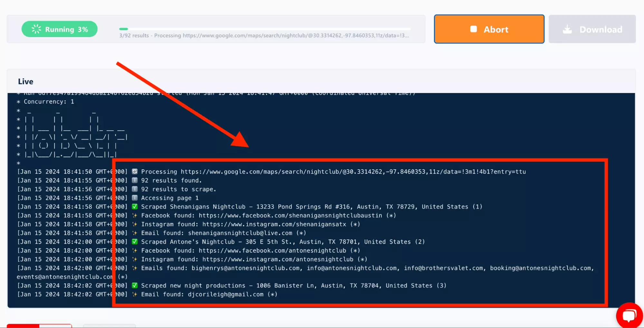Click info icon next to 'Accessing page 1'
This screenshot has height=328, width=644.
click(x=135, y=198)
